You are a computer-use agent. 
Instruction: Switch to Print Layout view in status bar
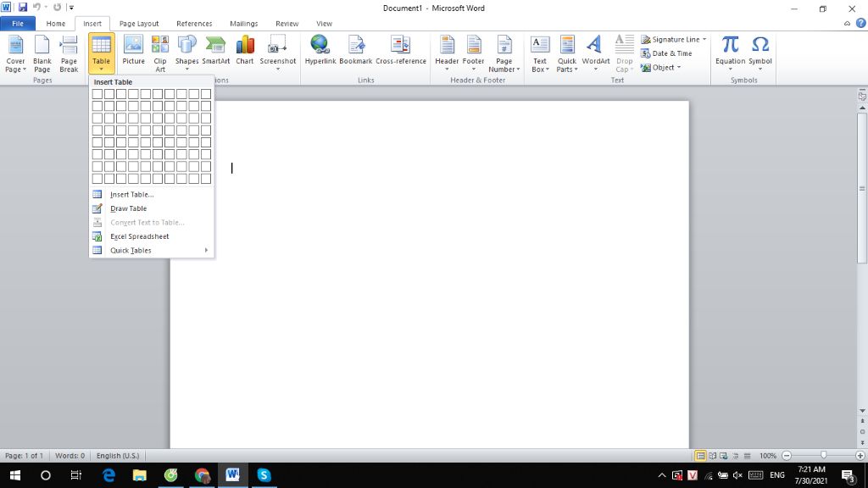(700, 456)
